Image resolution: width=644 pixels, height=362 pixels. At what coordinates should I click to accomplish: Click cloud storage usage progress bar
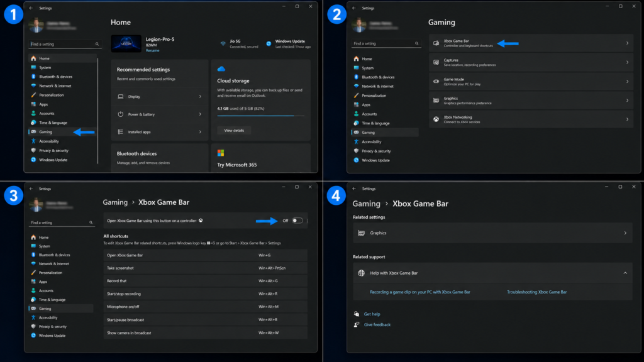pyautogui.click(x=261, y=116)
